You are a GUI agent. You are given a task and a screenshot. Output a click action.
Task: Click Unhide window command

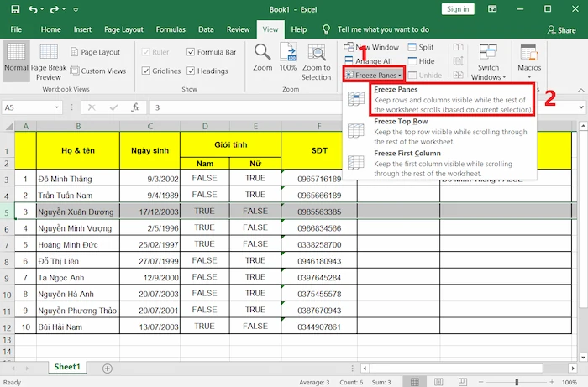click(x=425, y=76)
